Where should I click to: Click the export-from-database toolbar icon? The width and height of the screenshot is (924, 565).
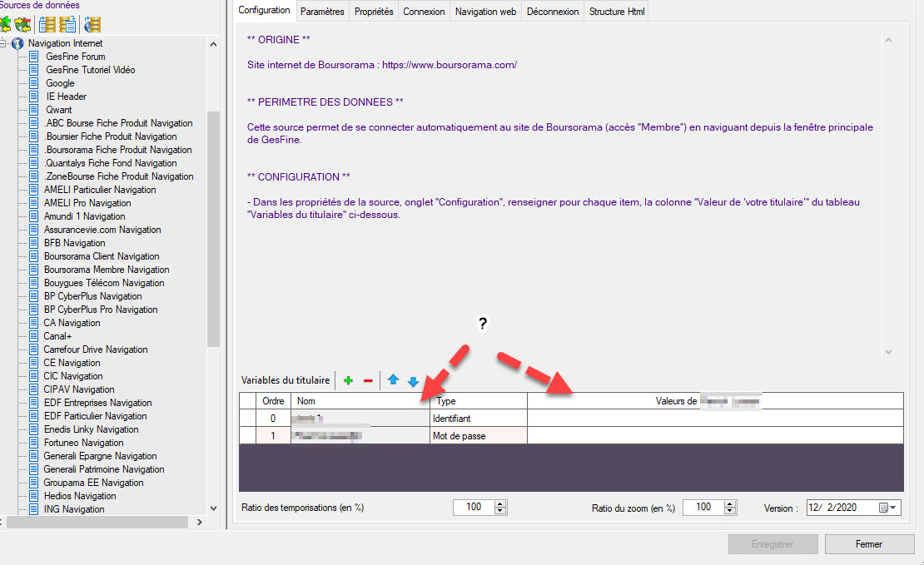click(67, 24)
